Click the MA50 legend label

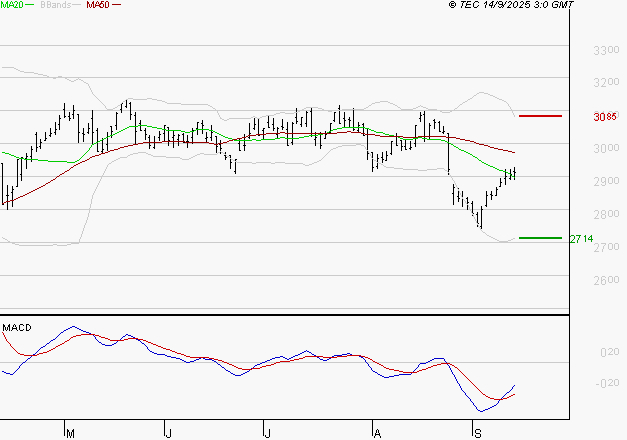(x=99, y=5)
